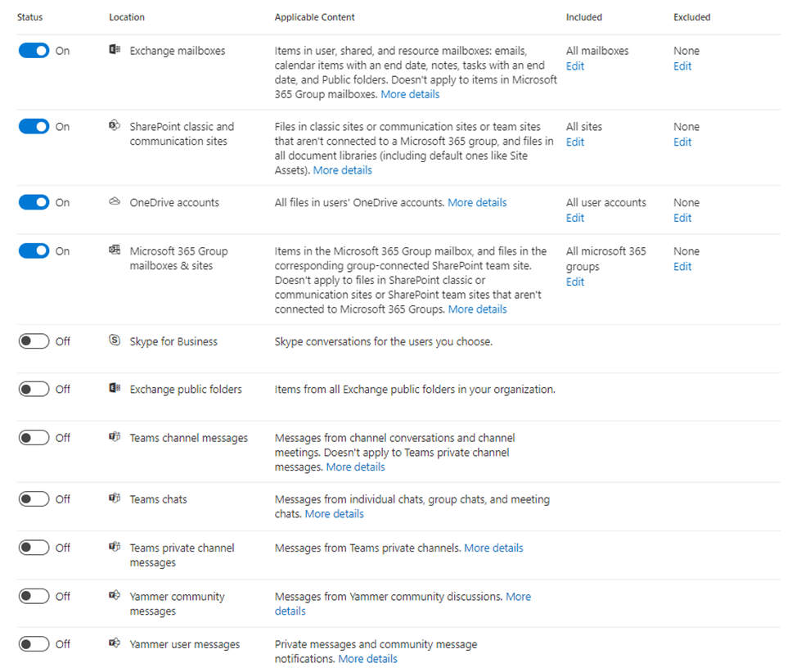The height and width of the screenshot is (672, 801).
Task: Edit included Microsoft 365 groups
Action: [x=575, y=282]
